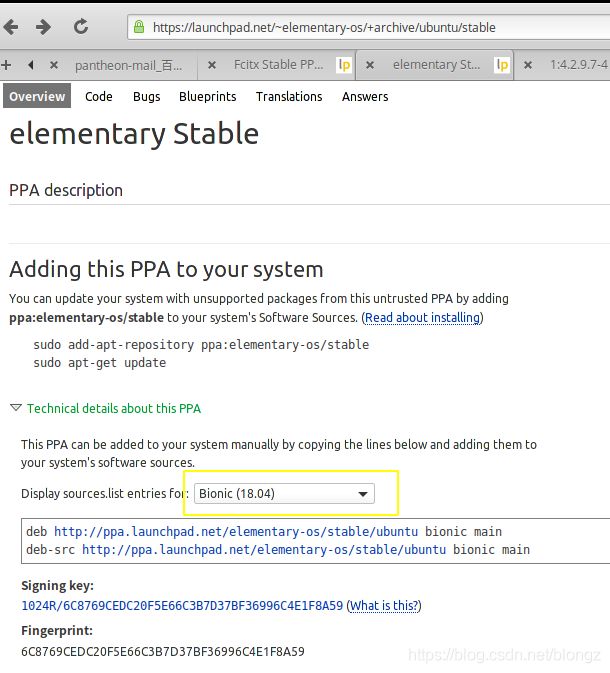Follow the Read about installing link
The height and width of the screenshot is (673, 610).
coord(422,318)
